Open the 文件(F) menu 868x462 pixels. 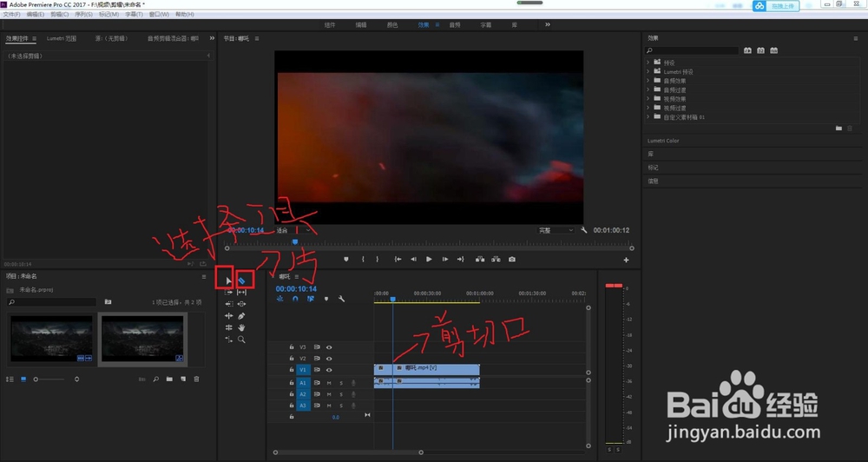(x=11, y=15)
